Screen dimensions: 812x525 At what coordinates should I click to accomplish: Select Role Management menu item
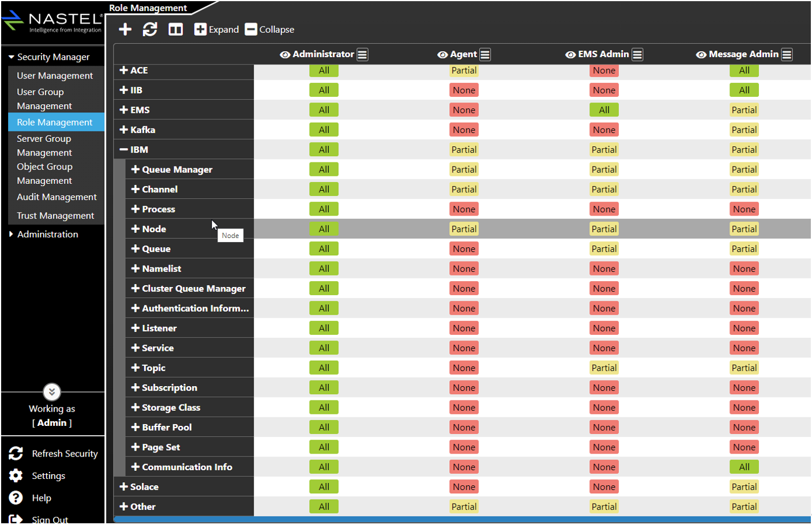[x=55, y=122]
